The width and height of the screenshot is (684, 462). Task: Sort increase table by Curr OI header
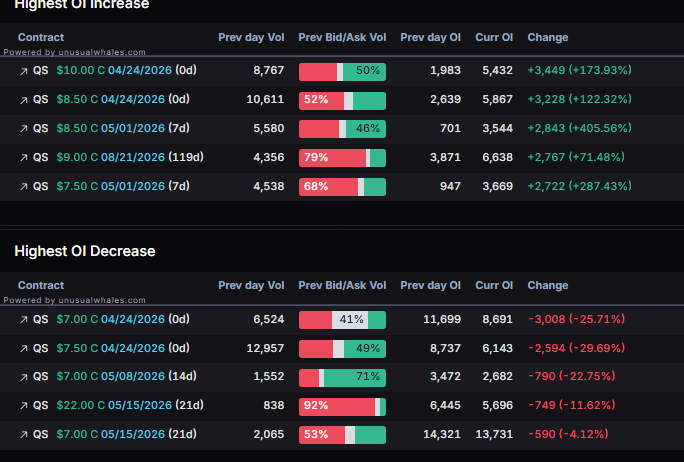(x=494, y=38)
